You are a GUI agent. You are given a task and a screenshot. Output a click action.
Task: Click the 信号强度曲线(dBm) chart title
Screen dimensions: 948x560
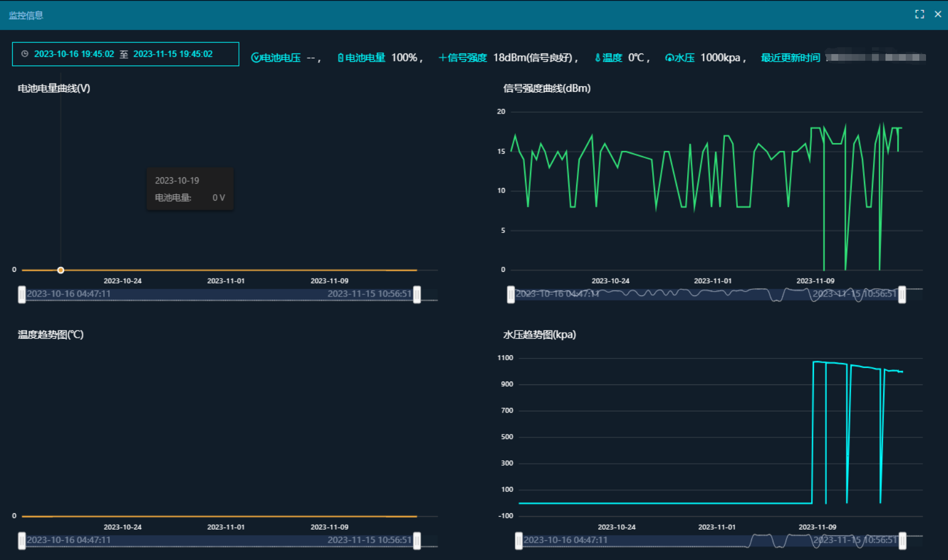click(x=546, y=88)
